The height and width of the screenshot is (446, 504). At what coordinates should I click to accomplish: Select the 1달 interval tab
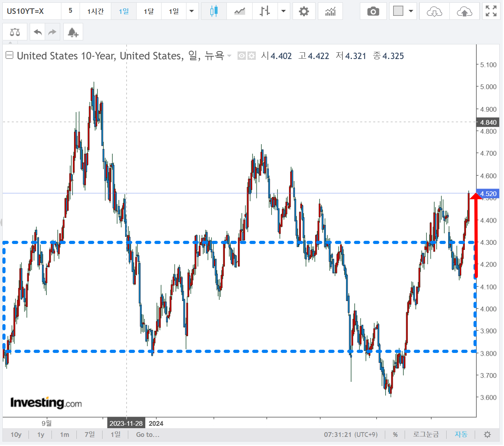pos(149,11)
